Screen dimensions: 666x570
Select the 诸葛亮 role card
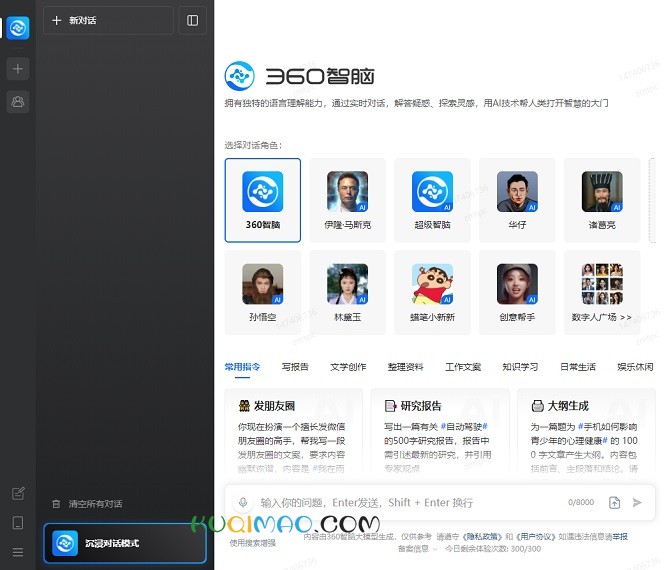602,200
